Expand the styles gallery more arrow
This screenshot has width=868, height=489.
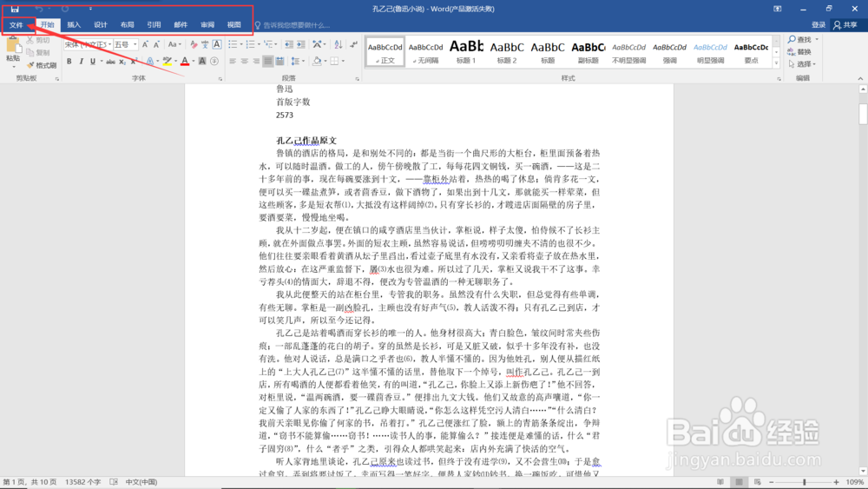click(x=776, y=63)
